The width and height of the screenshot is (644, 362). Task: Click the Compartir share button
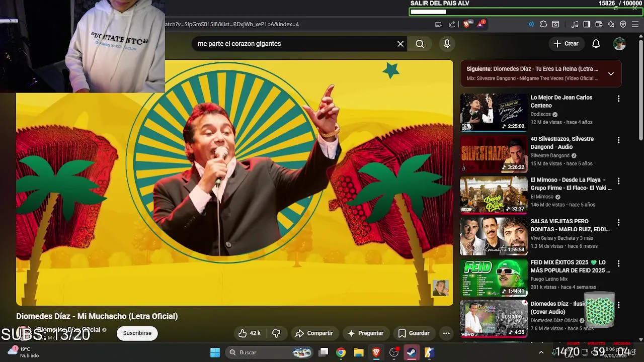(314, 333)
